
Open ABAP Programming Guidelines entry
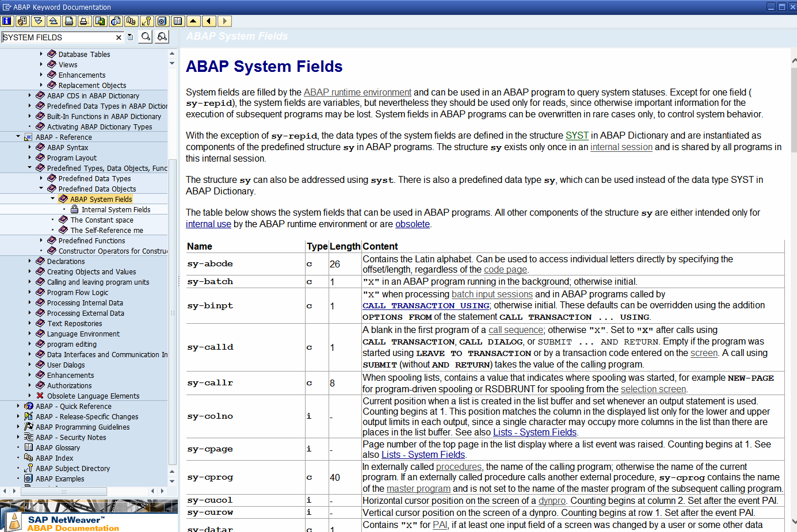click(82, 427)
